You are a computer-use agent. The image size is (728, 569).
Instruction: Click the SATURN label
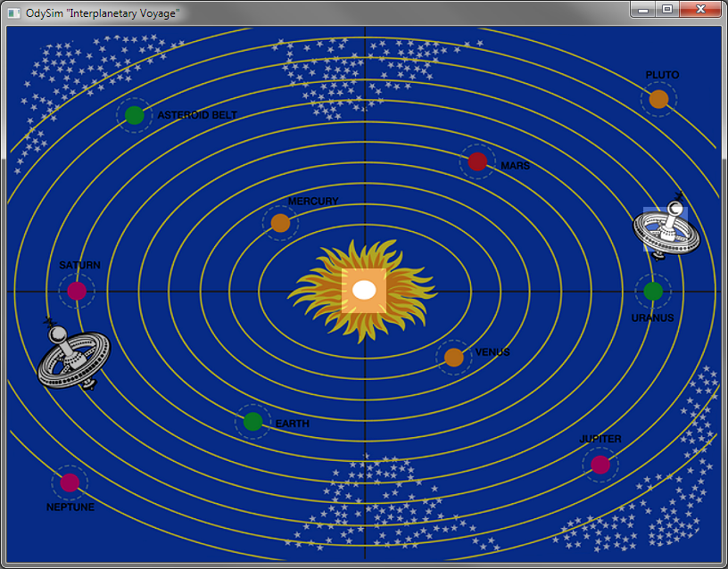[x=80, y=265]
